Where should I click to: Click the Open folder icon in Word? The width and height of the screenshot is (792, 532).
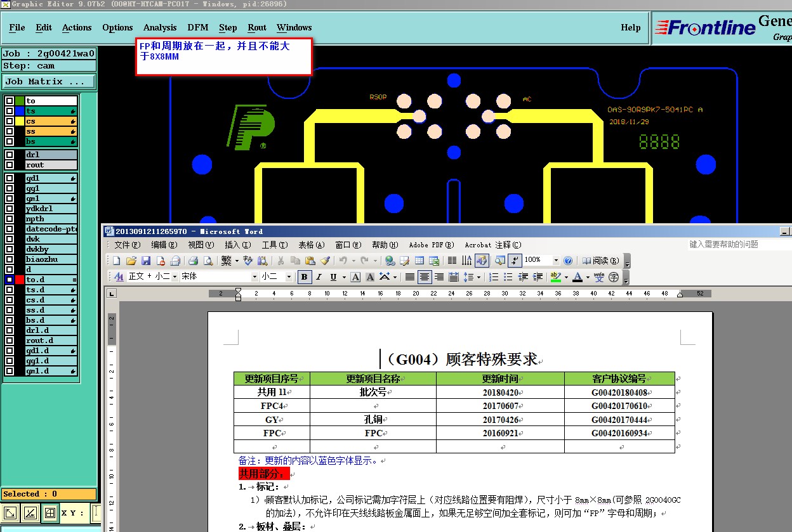(131, 261)
